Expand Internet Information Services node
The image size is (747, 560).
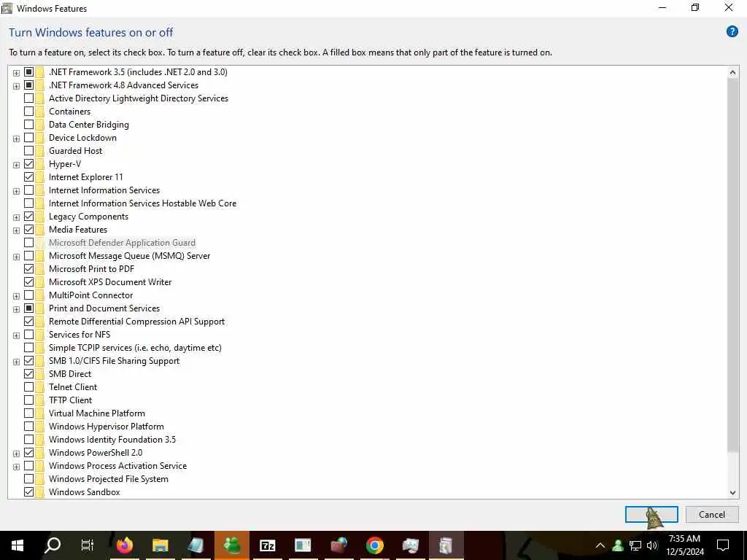(16, 191)
